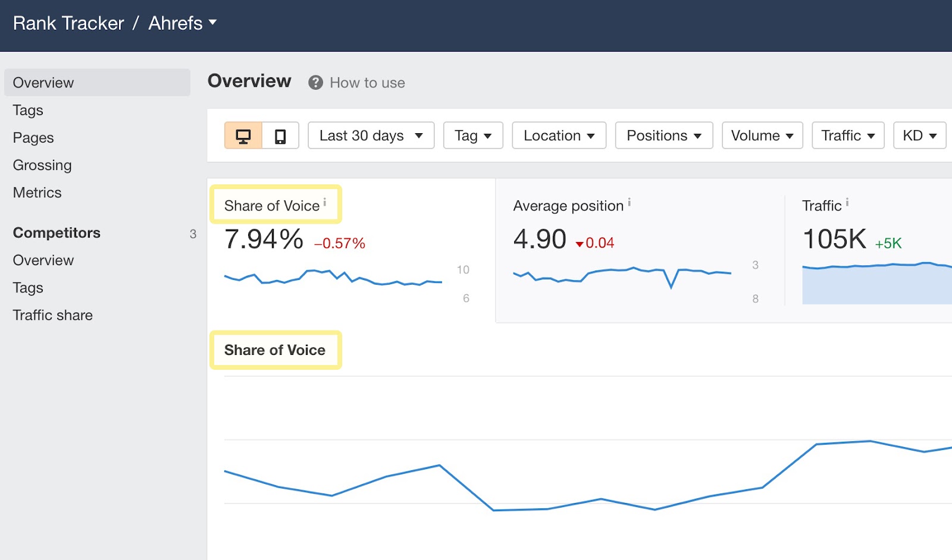
Task: Select the desktop device icon
Action: click(244, 136)
